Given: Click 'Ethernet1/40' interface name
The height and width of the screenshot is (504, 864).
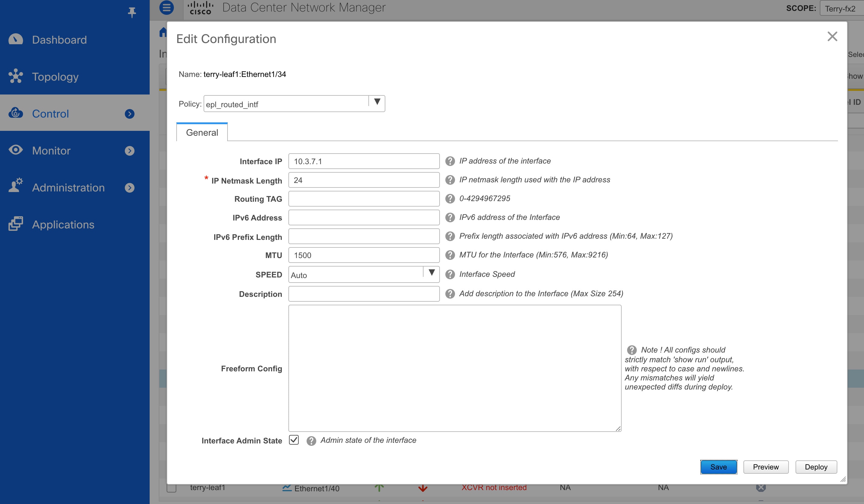Looking at the screenshot, I should click(x=317, y=488).
